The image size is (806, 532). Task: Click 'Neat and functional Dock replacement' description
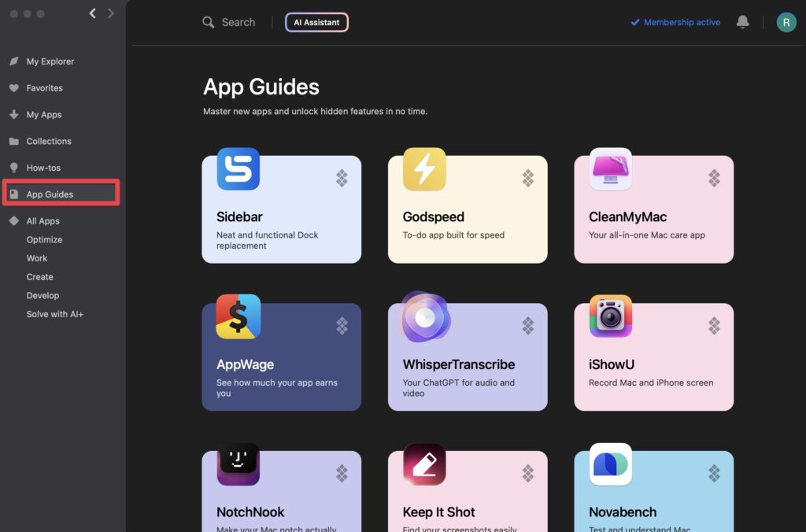click(x=268, y=240)
